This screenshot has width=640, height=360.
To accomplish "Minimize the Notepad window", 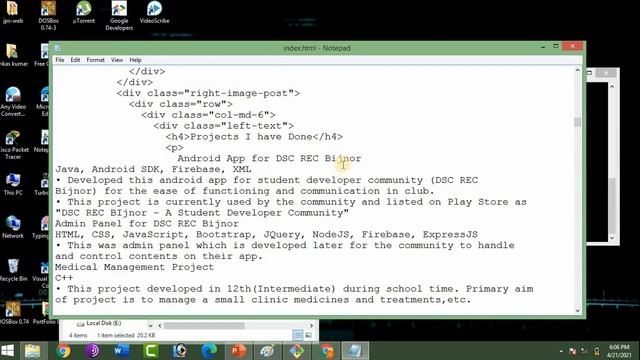I will tap(543, 47).
